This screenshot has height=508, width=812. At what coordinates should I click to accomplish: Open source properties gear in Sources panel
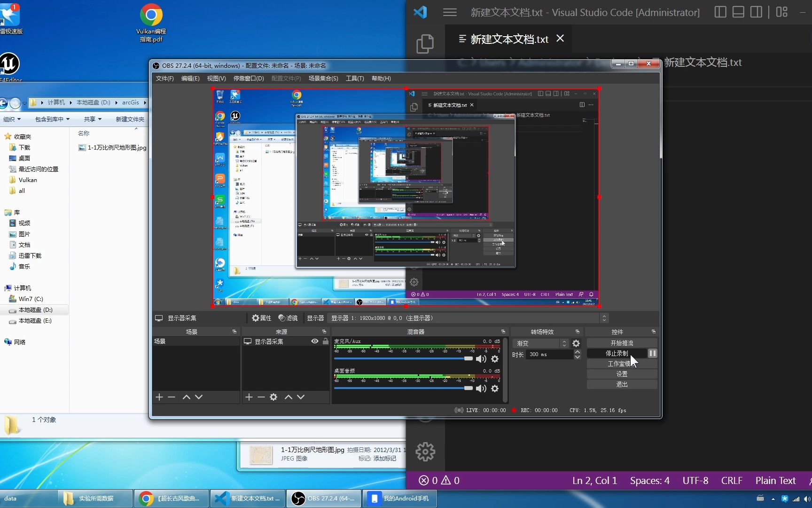(273, 397)
